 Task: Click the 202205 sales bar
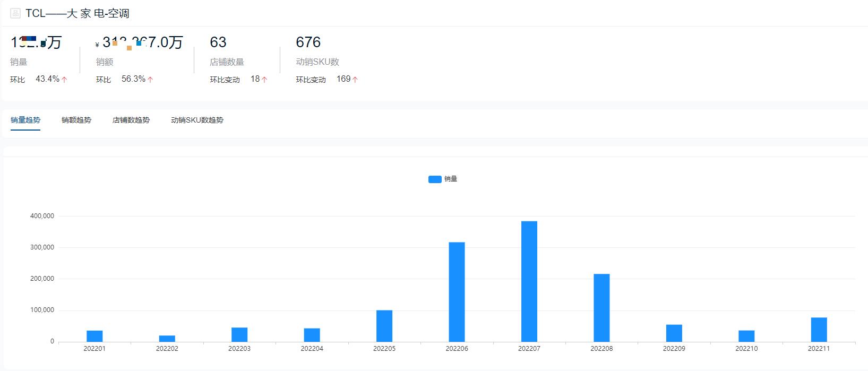click(x=384, y=326)
